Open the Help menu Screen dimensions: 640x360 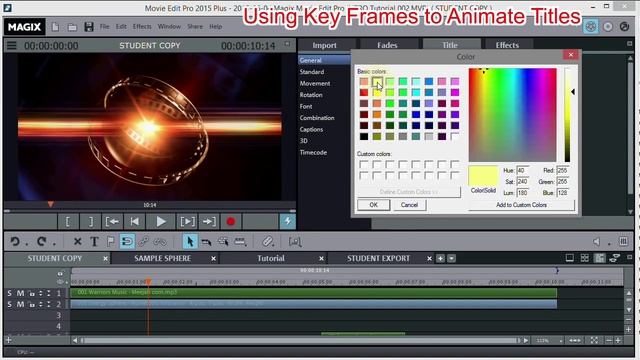pyautogui.click(x=216, y=27)
